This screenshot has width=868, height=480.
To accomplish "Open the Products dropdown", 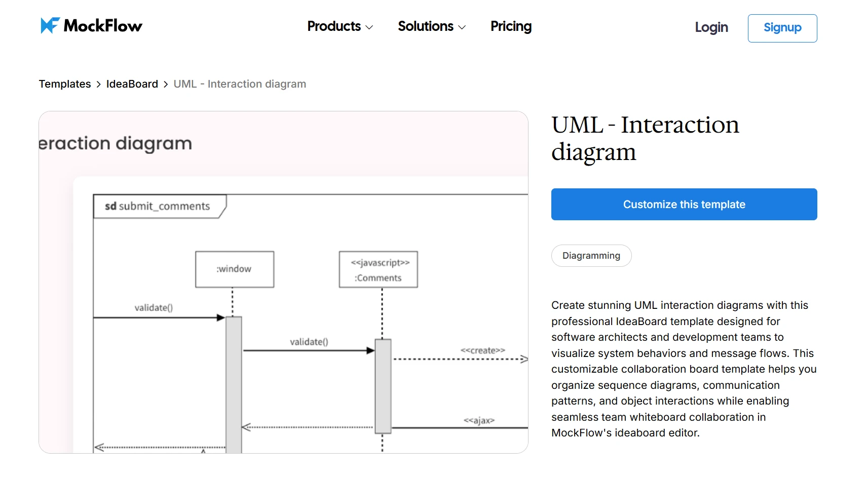I will click(334, 26).
